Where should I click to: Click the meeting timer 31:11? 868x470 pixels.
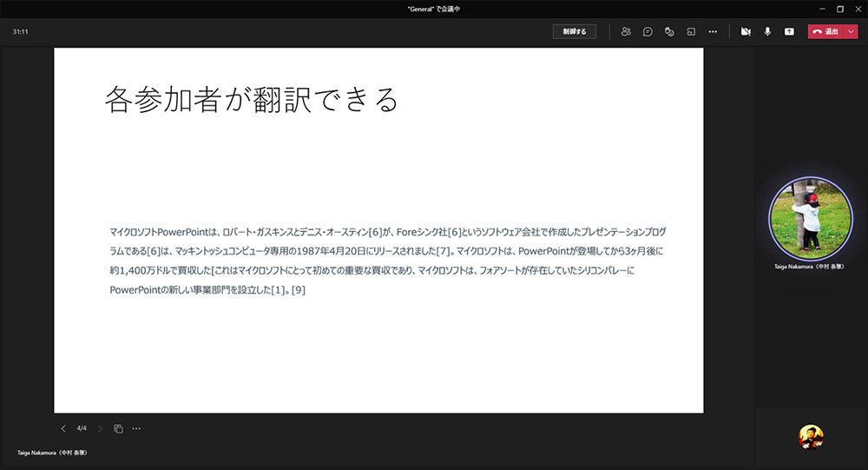(x=21, y=31)
